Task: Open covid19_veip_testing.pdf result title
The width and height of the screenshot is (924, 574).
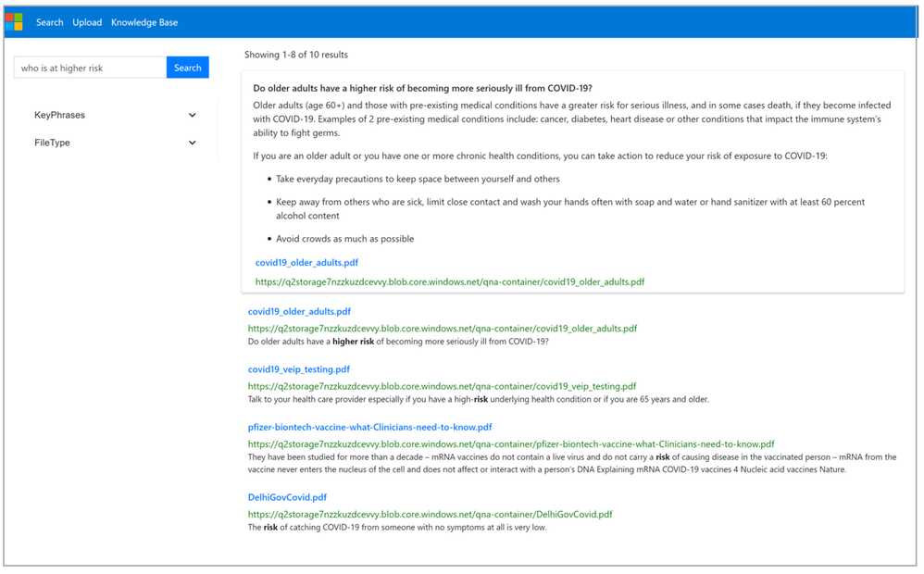Action: (299, 368)
